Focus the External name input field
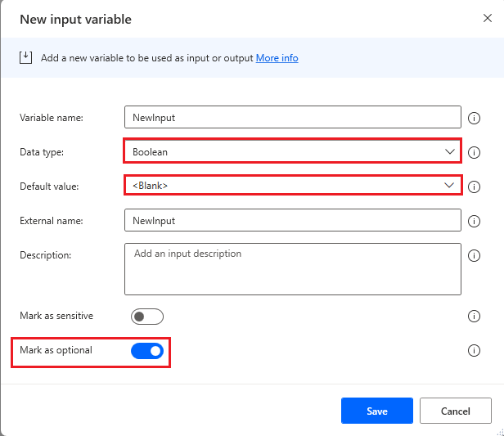504x436 pixels. [293, 220]
